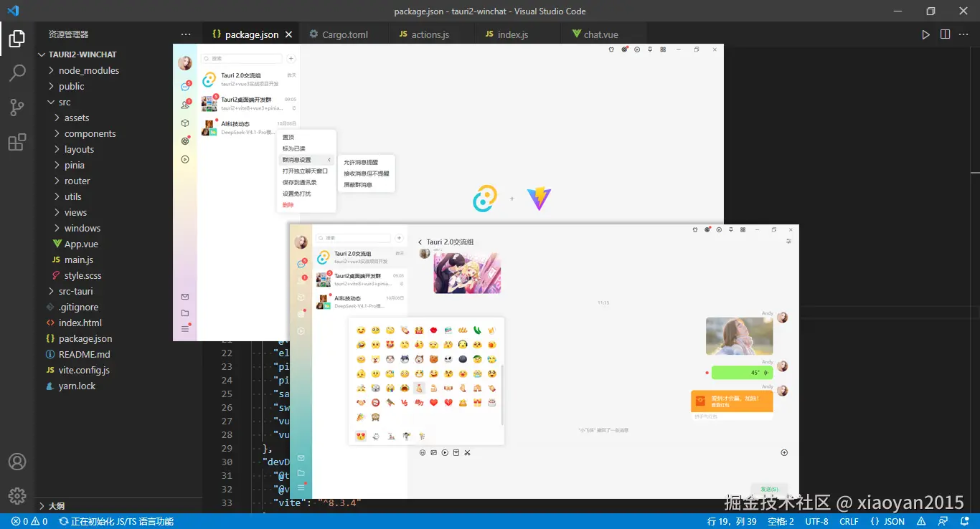This screenshot has height=529, width=980.
Task: Open the Manage gear in activity bar
Action: coord(17,495)
